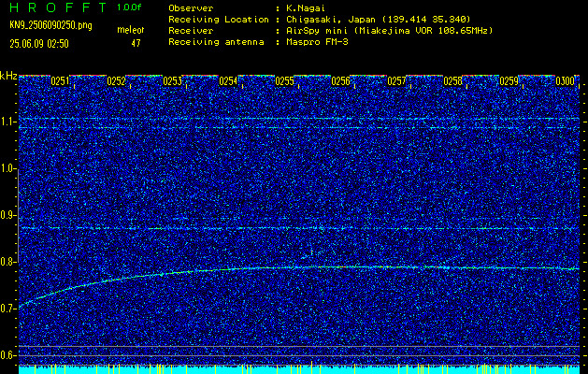This screenshot has width=588, height=374.
Task: Select the AirSpy mini receiver description
Action: point(390,30)
